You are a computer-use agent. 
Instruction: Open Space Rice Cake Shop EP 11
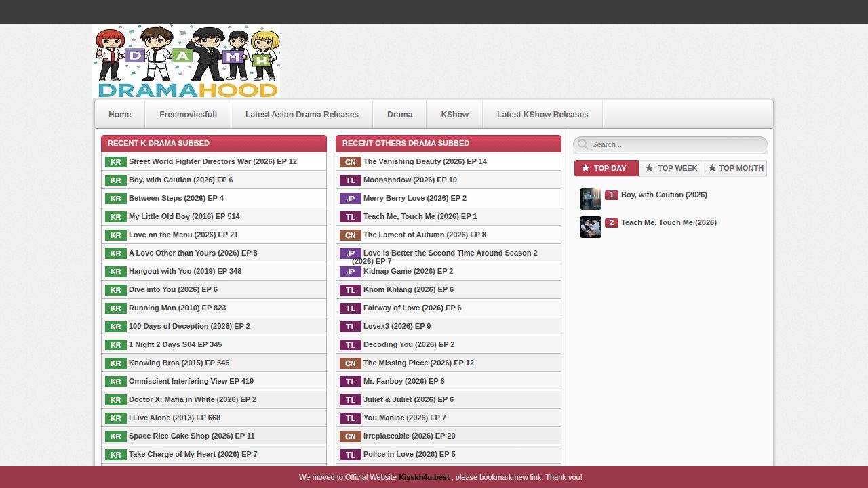[192, 436]
